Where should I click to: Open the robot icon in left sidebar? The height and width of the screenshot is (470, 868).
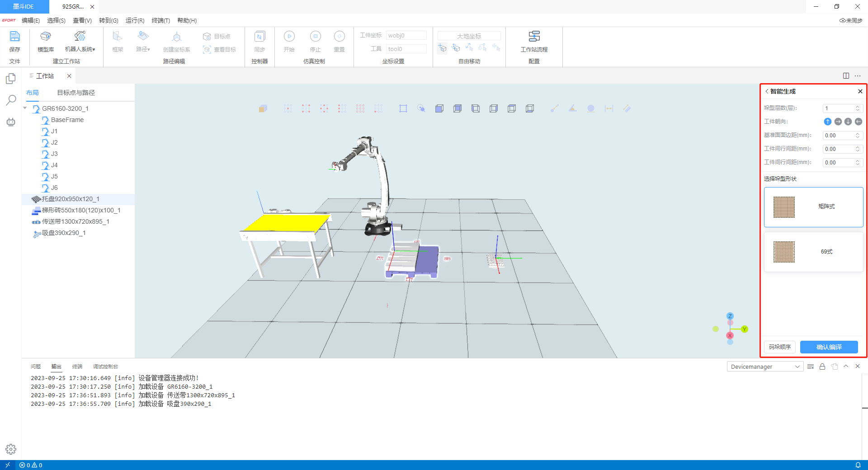[x=11, y=122]
